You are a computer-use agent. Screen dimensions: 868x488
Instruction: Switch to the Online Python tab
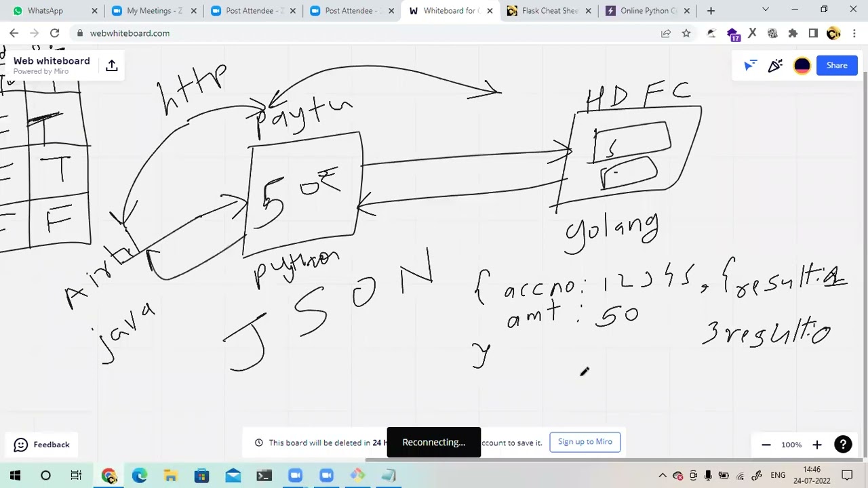point(648,11)
